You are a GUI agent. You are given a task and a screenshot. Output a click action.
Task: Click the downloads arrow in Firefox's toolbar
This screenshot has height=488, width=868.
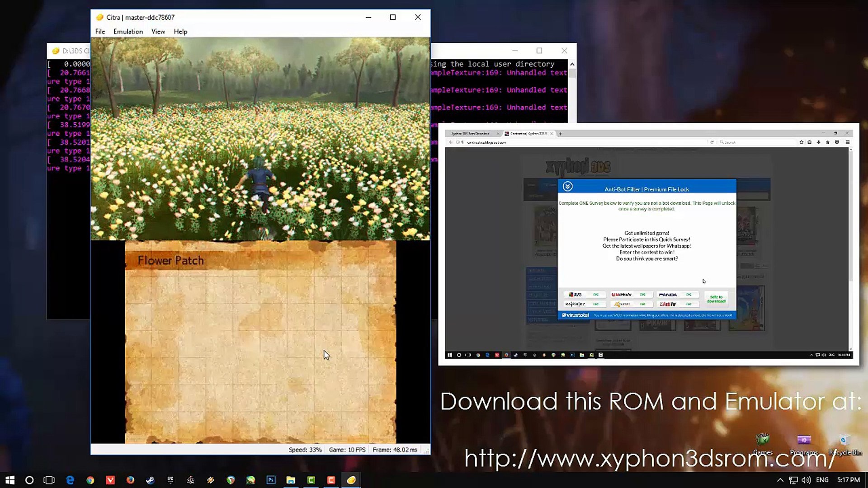pyautogui.click(x=819, y=142)
